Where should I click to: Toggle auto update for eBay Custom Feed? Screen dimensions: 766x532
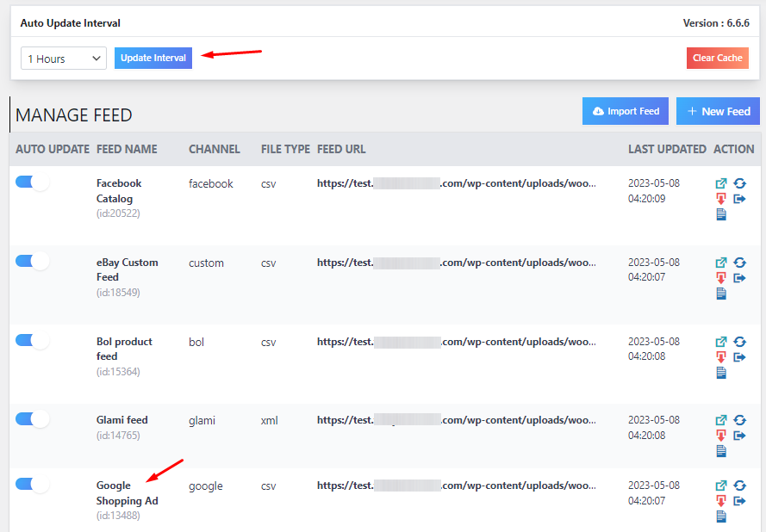tap(32, 262)
